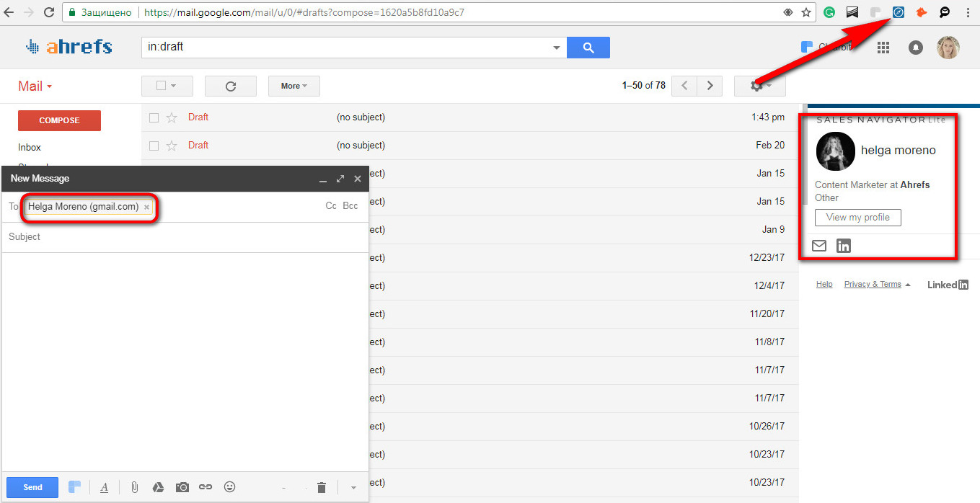Open Clearbit icon in compose toolbar

click(x=75, y=487)
